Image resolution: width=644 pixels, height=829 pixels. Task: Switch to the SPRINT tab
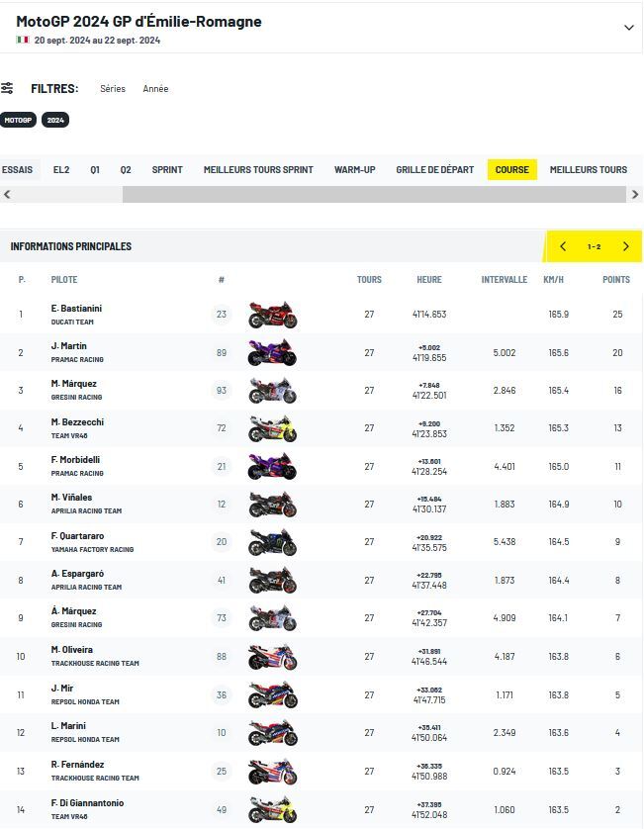click(167, 170)
